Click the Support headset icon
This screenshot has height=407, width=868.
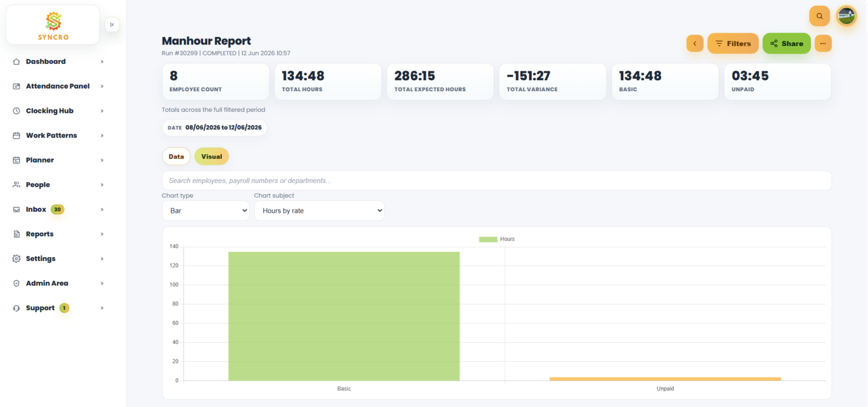tap(16, 308)
